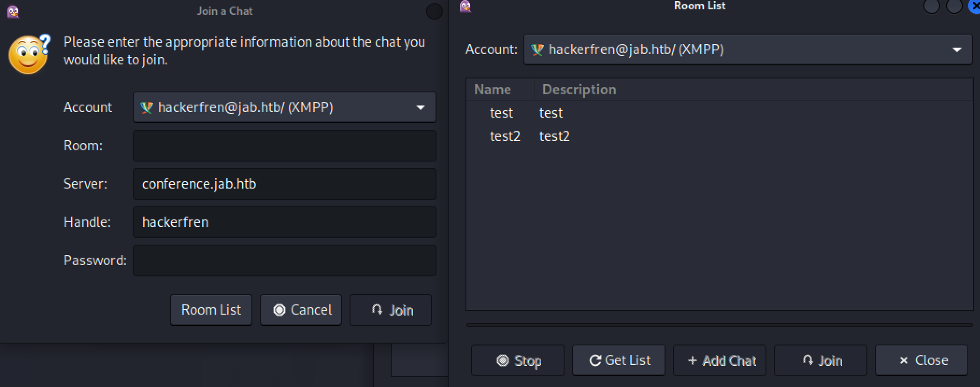
Task: Click the Pidgin icon in Room List title bar
Action: click(x=465, y=7)
